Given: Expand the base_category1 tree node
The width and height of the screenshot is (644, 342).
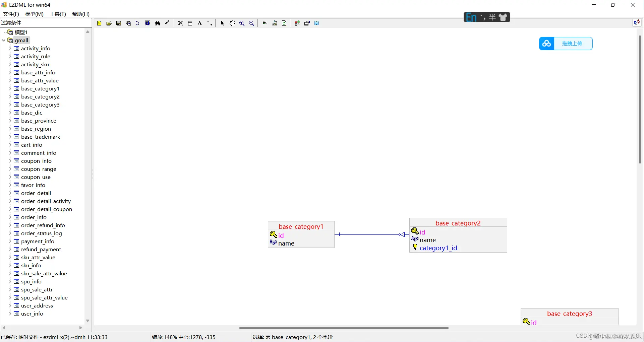Looking at the screenshot, I should click(10, 88).
